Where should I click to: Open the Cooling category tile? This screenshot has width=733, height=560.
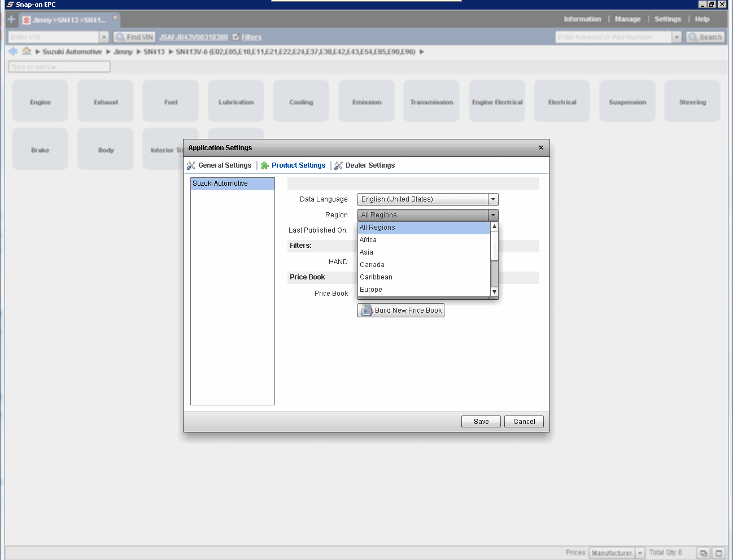tap(301, 101)
